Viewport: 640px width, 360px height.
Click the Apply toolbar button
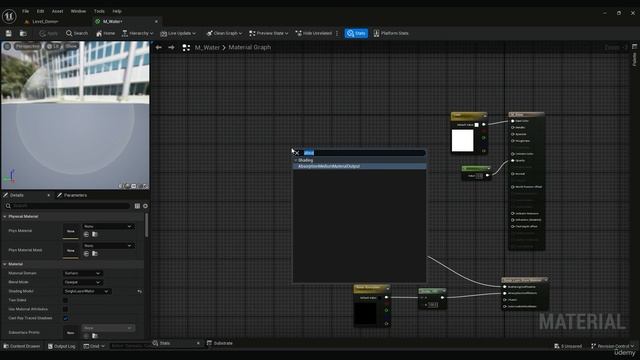click(49, 33)
